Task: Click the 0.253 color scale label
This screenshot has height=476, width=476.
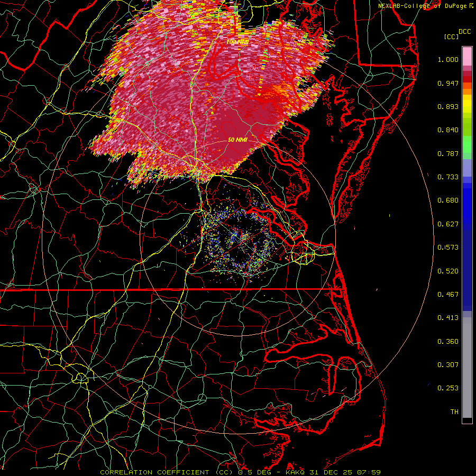Action: [x=448, y=388]
